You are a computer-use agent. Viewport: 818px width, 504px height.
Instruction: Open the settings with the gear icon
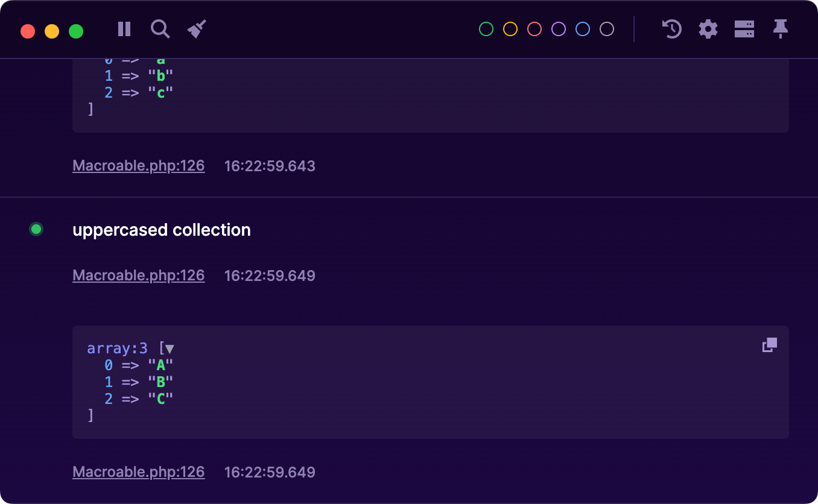(x=708, y=28)
